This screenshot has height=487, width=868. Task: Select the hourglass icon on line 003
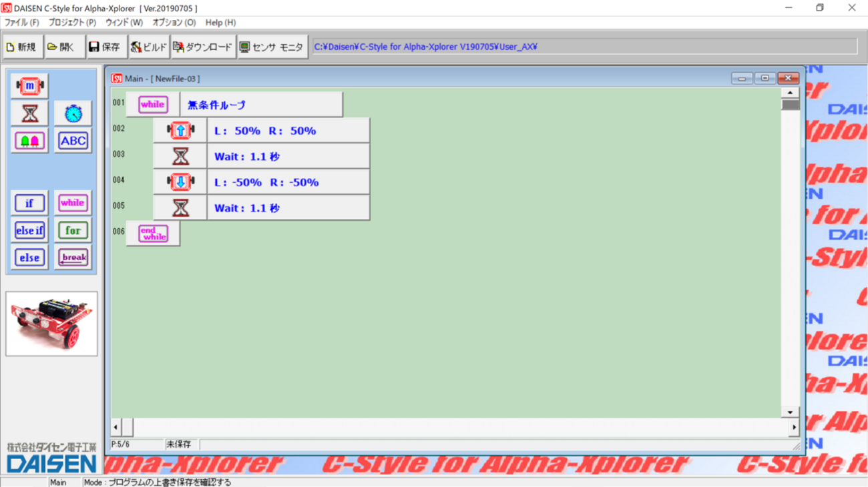click(180, 156)
